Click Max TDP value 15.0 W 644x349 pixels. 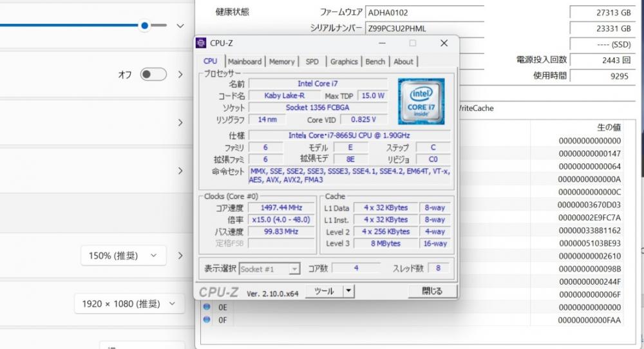(x=372, y=96)
